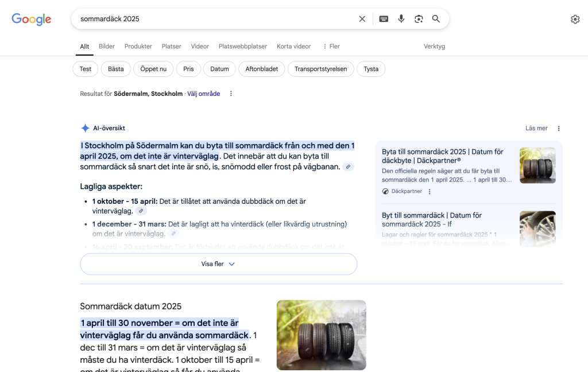Open the Verktyg search tools
Image resolution: width=588 pixels, height=372 pixels.
point(434,46)
